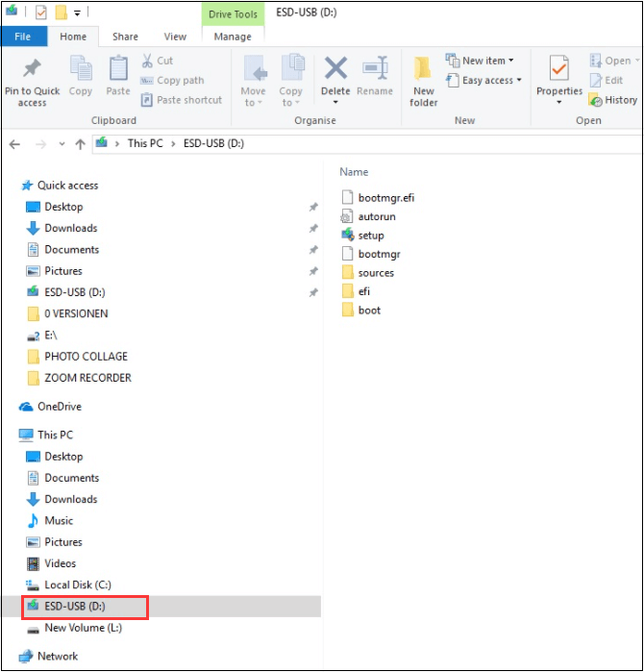Open the E:\ network location
The width and height of the screenshot is (644, 672).
pyautogui.click(x=42, y=336)
